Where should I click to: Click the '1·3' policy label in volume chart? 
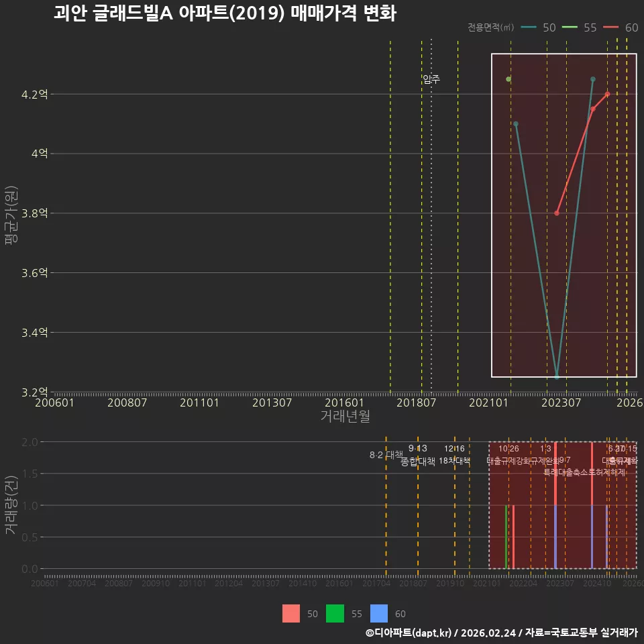[x=545, y=449]
